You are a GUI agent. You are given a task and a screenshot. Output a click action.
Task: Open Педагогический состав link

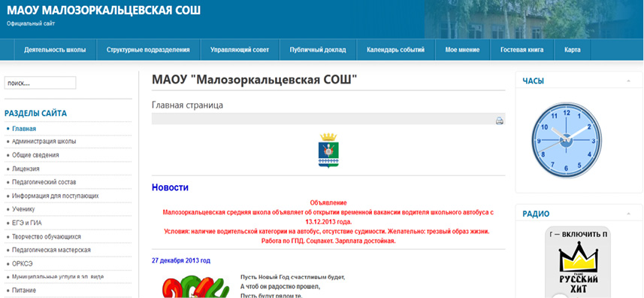click(44, 182)
